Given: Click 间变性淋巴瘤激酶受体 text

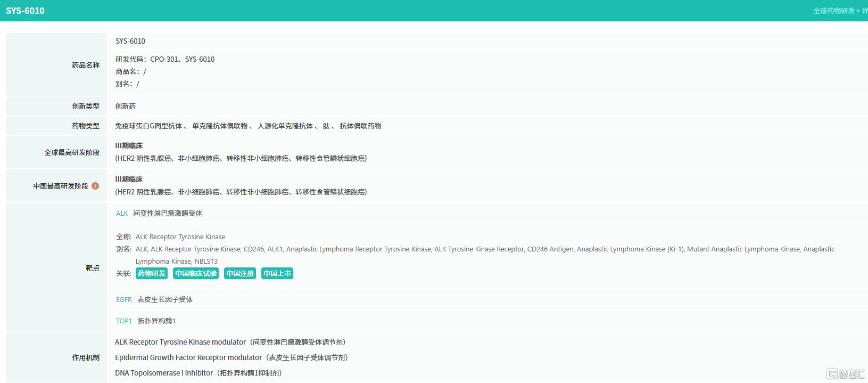Looking at the screenshot, I should tap(168, 213).
